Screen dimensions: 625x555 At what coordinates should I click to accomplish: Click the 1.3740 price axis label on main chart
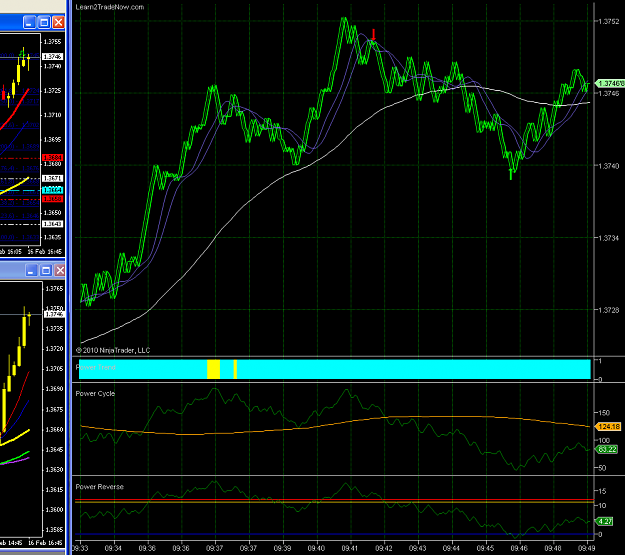(x=609, y=166)
